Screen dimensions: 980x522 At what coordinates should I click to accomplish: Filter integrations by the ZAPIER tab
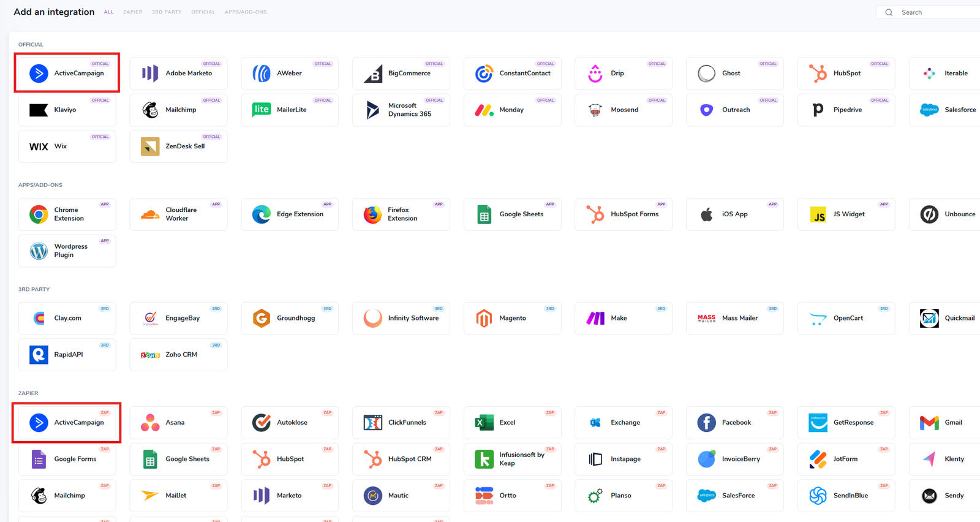pyautogui.click(x=133, y=12)
